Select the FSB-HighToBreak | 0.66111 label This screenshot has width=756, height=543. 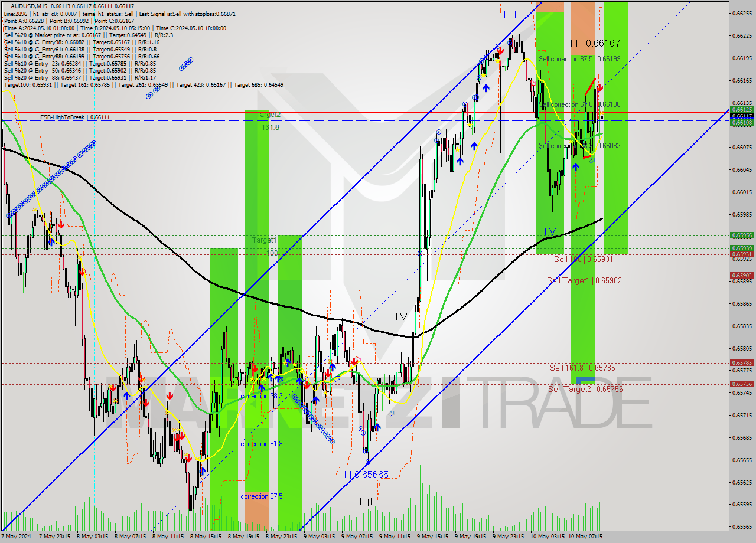[75, 117]
